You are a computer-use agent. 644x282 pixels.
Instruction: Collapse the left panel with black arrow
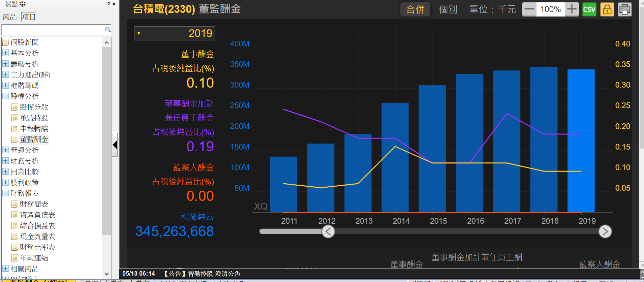[115, 145]
